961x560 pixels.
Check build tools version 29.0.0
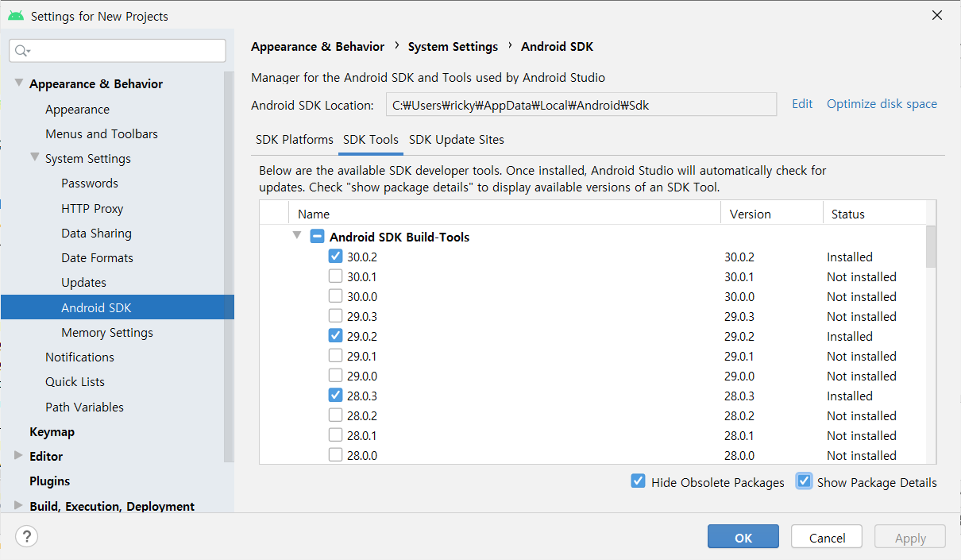pos(336,376)
